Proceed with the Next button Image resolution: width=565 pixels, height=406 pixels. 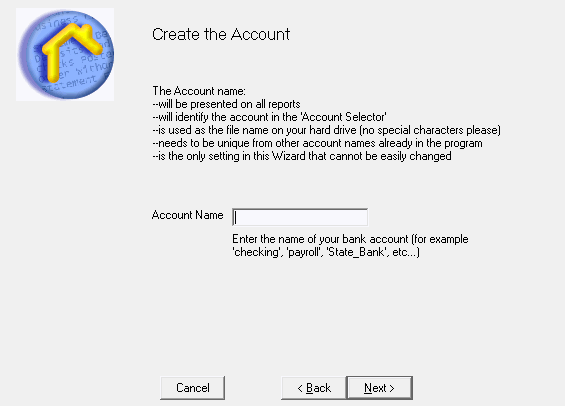tap(379, 388)
